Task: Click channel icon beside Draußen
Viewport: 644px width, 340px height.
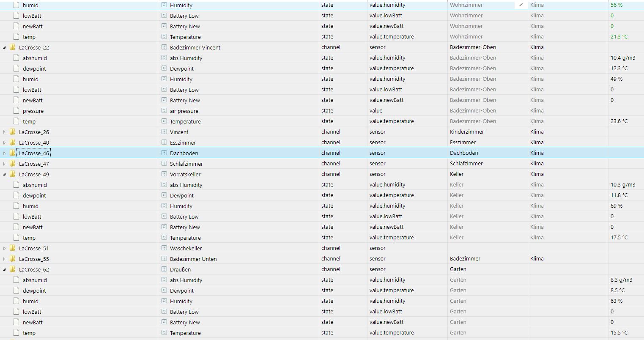Action: pos(164,269)
